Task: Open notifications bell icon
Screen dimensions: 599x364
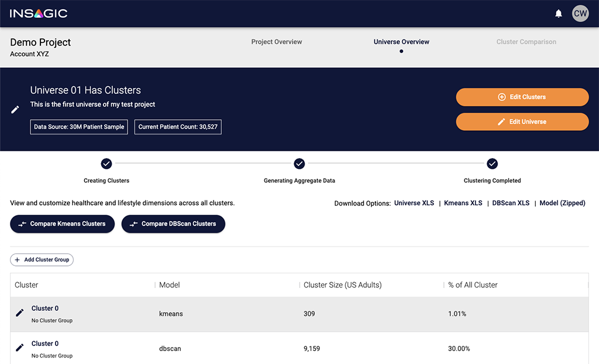Action: [x=558, y=13]
